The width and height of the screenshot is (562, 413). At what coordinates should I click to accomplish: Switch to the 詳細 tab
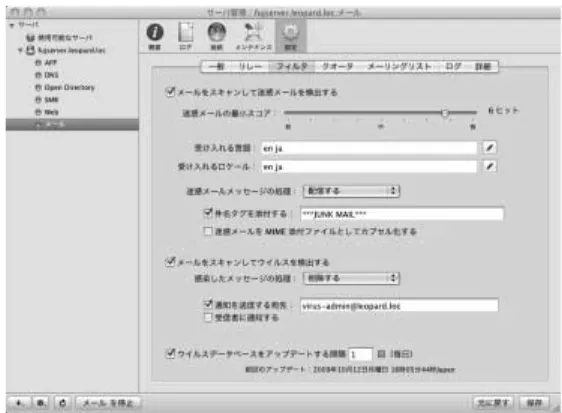483,66
